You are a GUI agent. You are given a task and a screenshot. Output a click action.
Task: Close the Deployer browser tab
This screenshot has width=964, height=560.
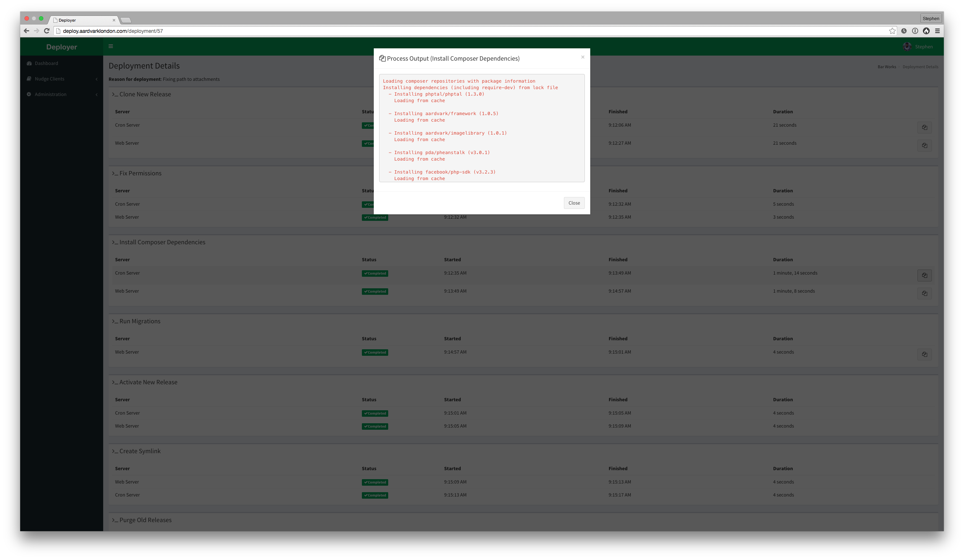coord(114,20)
